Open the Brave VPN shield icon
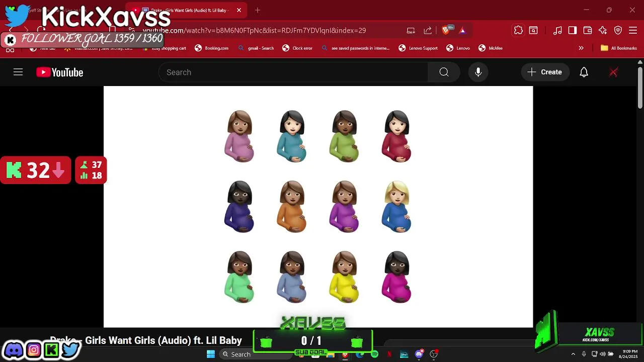Viewport: 644px width, 362px height. 618,30
